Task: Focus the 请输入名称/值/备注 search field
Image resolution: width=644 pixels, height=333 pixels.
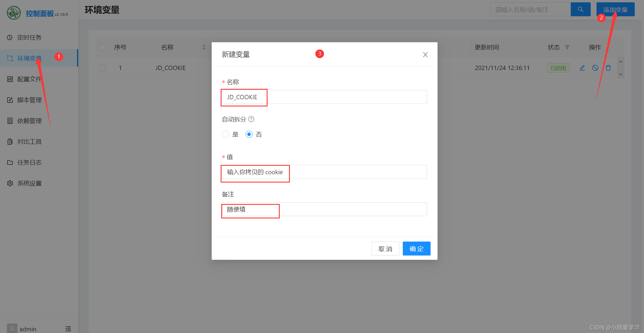Action: (530, 10)
